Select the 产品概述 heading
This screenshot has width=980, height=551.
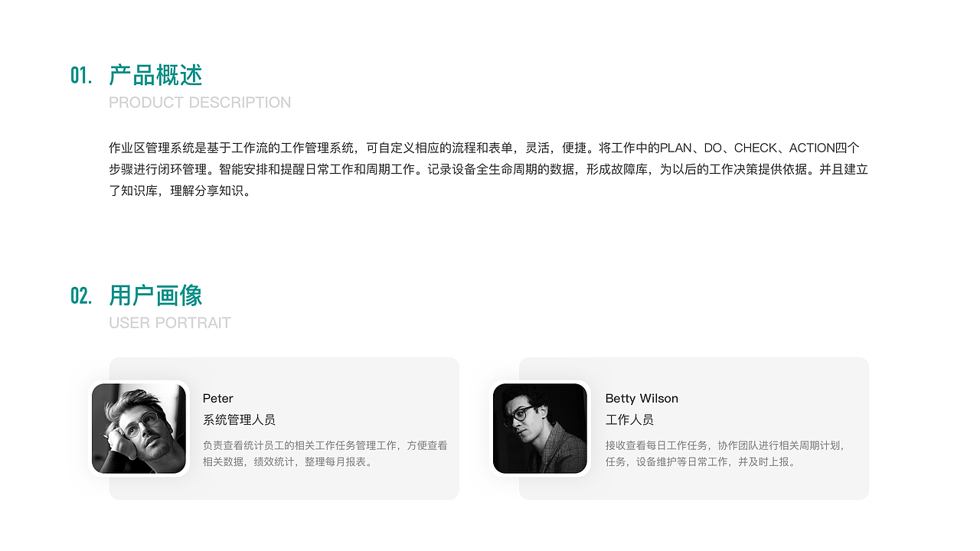tap(155, 75)
